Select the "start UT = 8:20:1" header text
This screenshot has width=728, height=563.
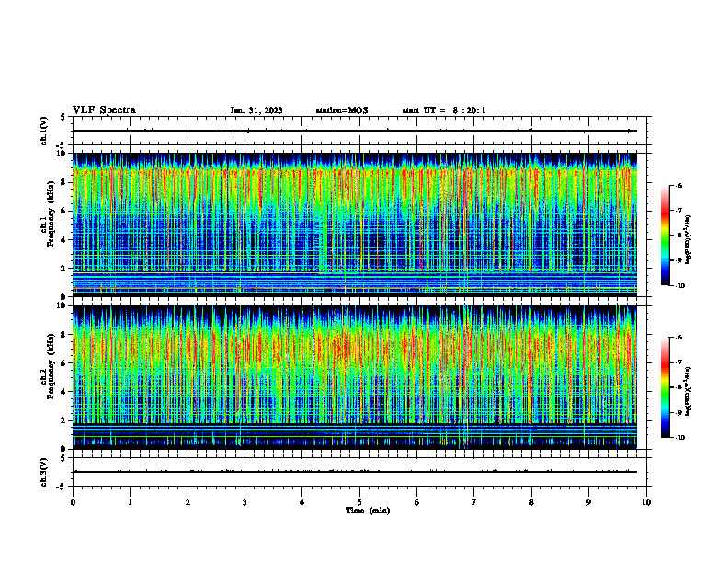444,110
